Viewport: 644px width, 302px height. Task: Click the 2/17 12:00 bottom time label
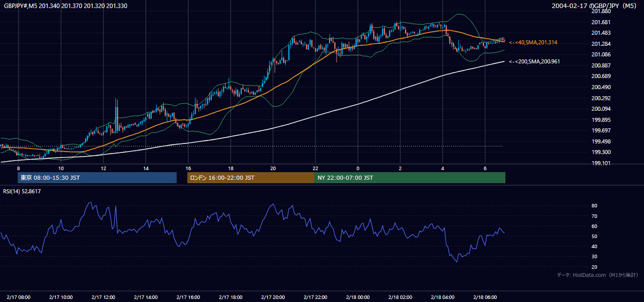pyautogui.click(x=103, y=297)
